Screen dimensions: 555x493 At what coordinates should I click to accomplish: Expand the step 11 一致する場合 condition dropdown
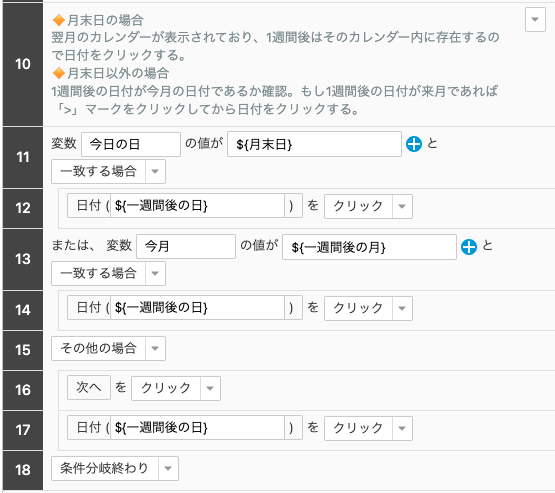click(155, 172)
